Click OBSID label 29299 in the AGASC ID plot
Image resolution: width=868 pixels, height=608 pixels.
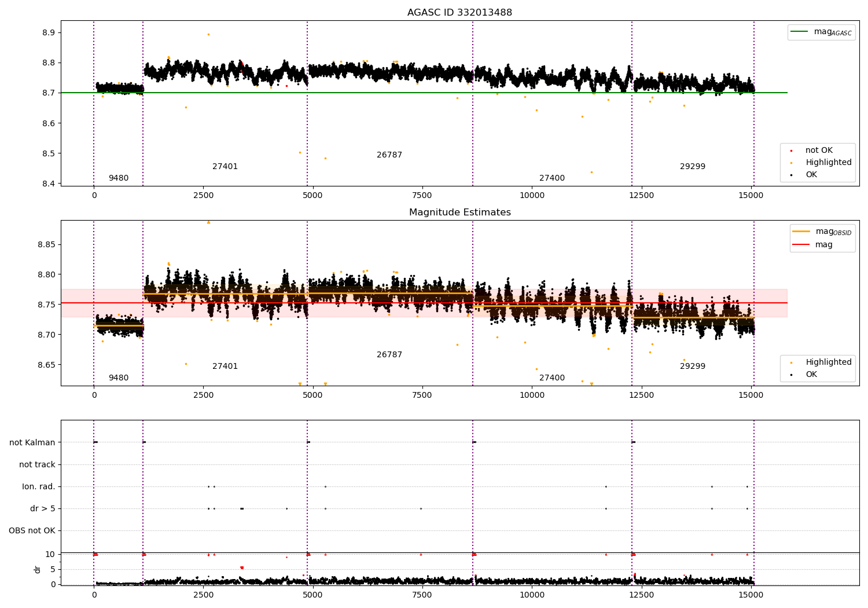point(693,167)
